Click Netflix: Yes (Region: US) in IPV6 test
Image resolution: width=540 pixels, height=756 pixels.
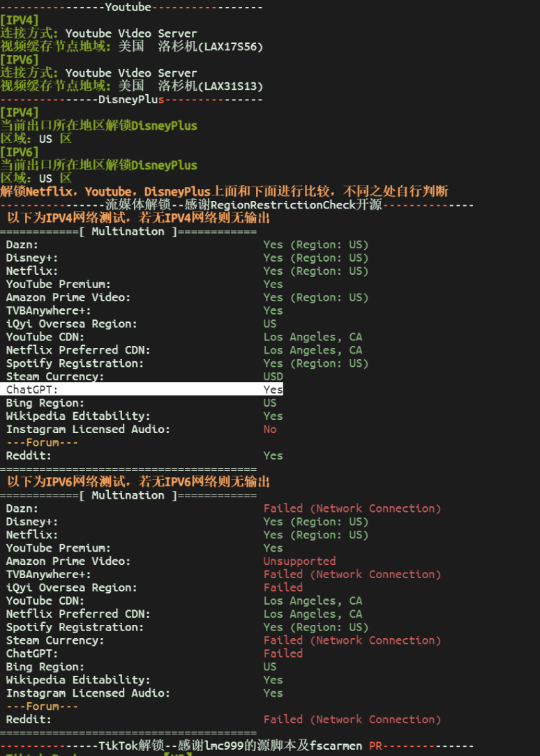coord(187,535)
